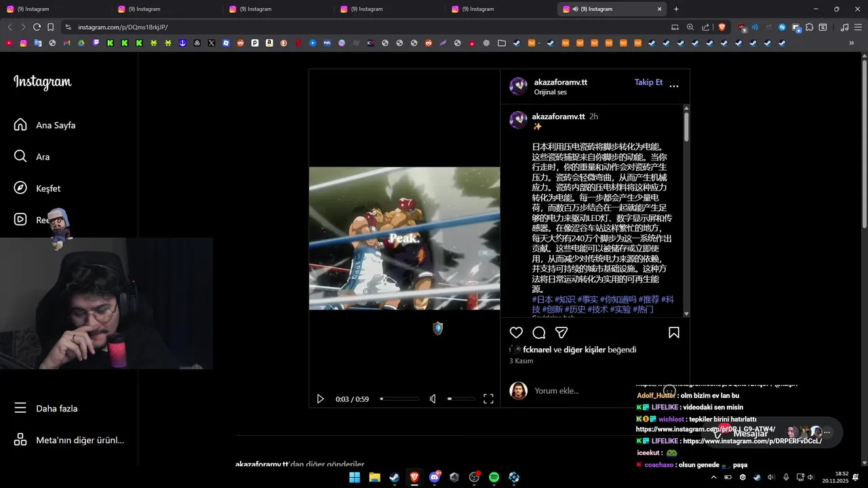Viewport: 868px width, 488px height.
Task: Expand the system tray hidden icons chevron
Action: click(713, 477)
